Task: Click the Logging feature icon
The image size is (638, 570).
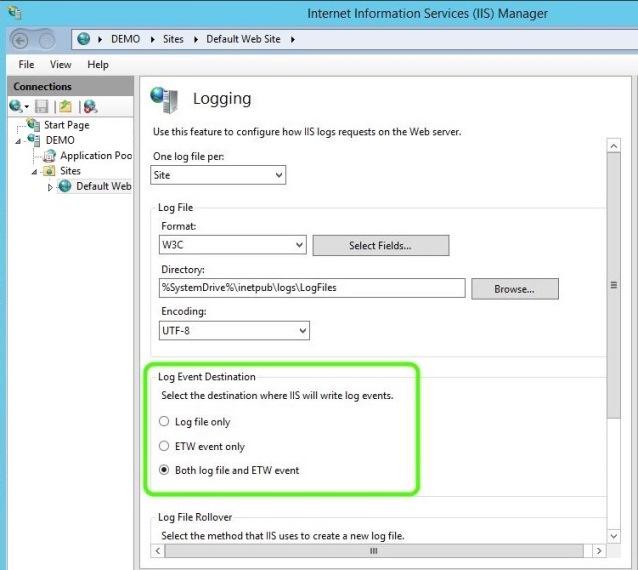Action: click(x=164, y=100)
